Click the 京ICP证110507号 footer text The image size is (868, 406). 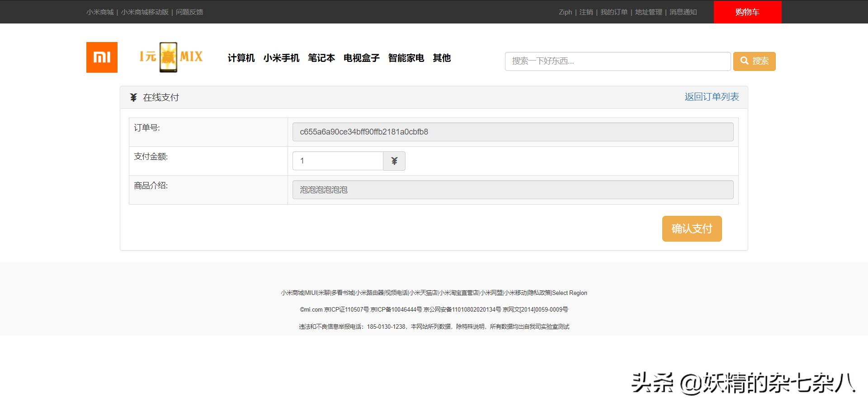click(x=346, y=310)
